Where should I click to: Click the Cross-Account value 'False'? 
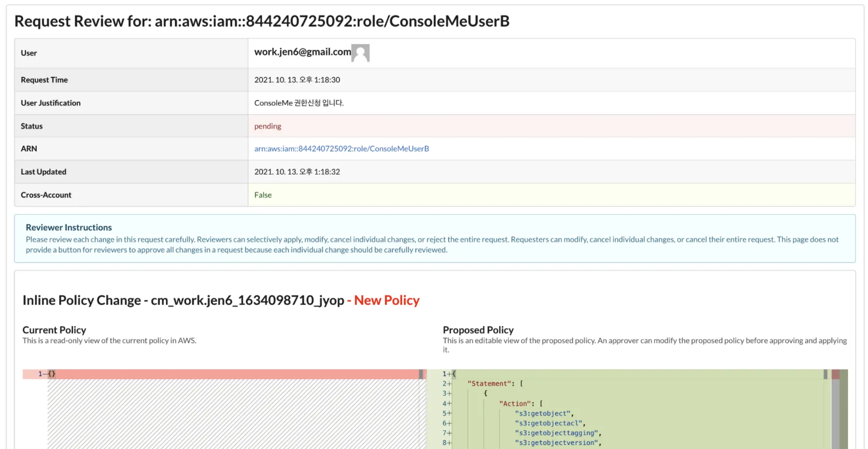point(263,195)
